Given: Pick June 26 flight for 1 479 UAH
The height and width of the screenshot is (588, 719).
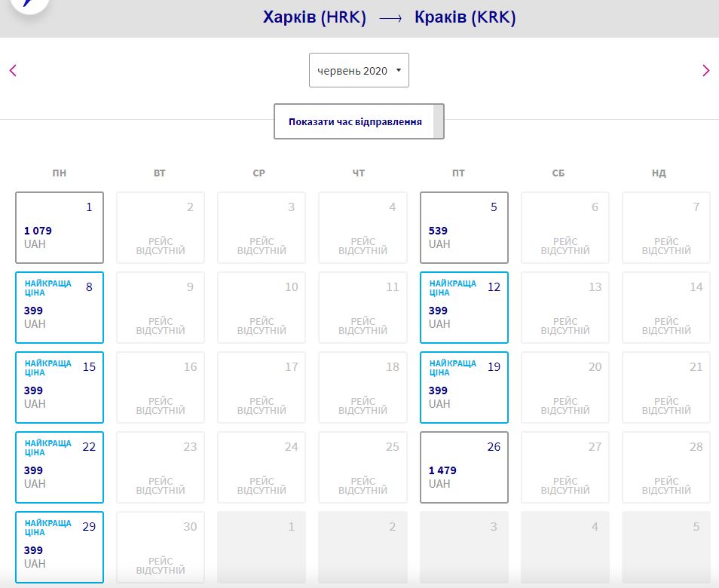Looking at the screenshot, I should tap(464, 467).
